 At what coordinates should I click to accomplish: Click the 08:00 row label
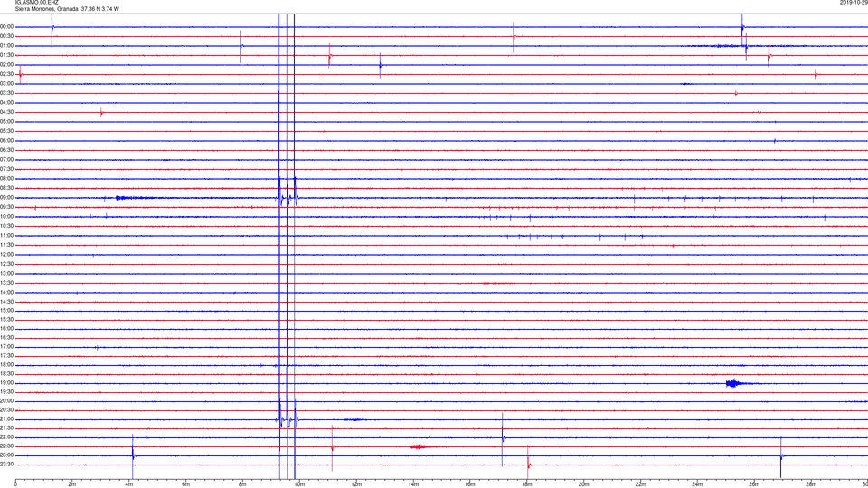[x=7, y=179]
